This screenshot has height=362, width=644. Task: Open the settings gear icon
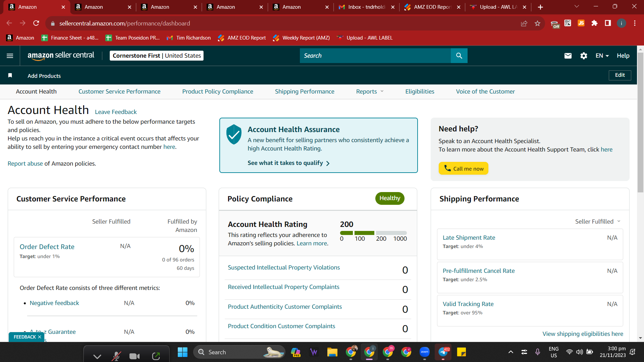pos(584,56)
